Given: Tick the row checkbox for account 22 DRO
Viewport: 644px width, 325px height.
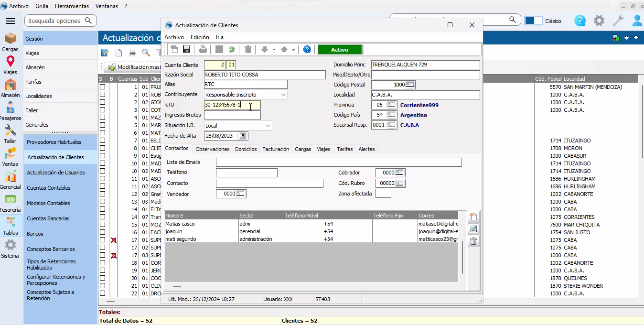Looking at the screenshot, I should click(x=102, y=293).
